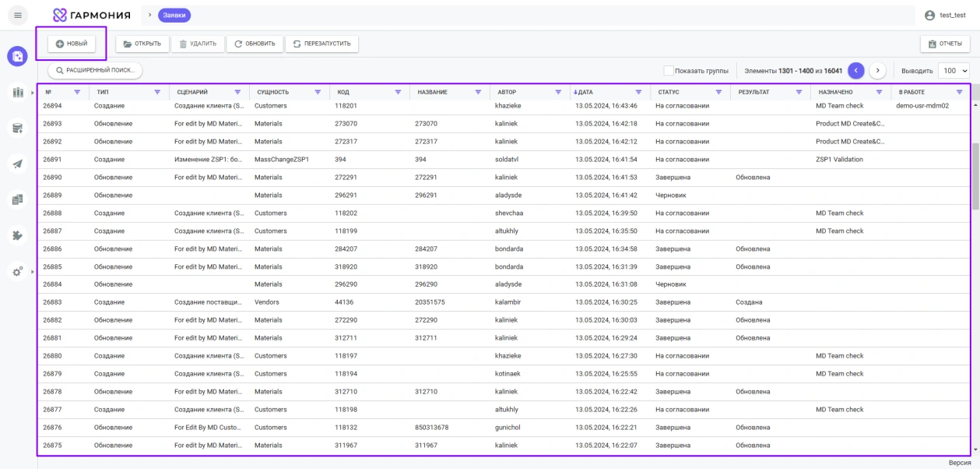Click 'Создание поставщи...' scenario cell

pos(209,302)
